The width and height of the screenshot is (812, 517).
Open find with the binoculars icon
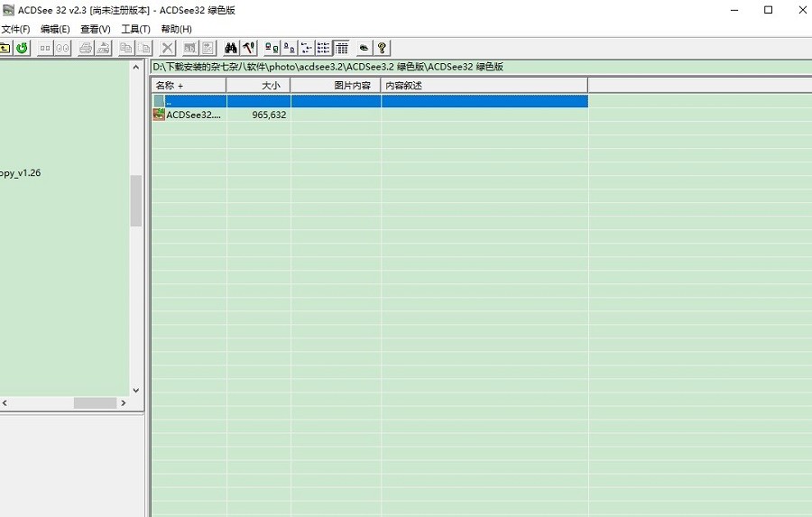[230, 48]
